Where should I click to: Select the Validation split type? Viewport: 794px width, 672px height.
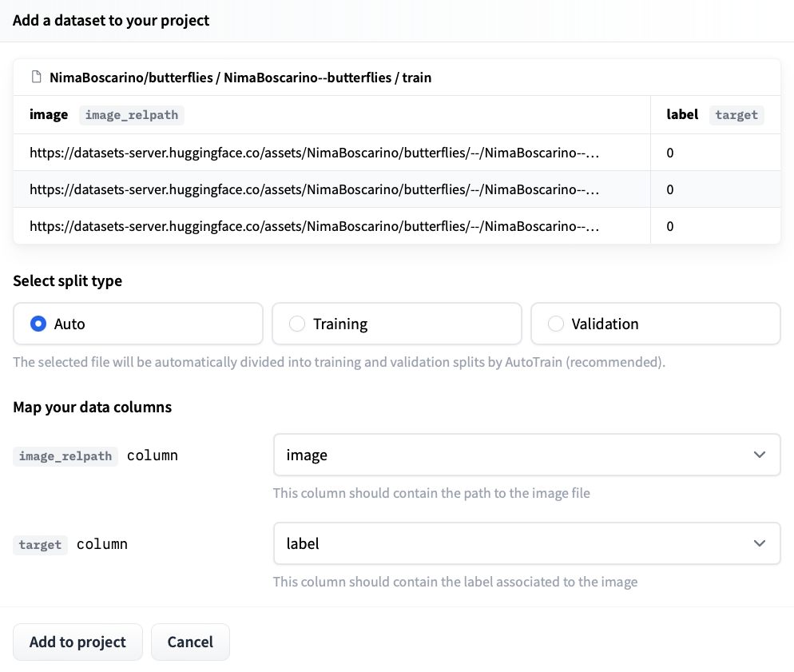point(555,324)
